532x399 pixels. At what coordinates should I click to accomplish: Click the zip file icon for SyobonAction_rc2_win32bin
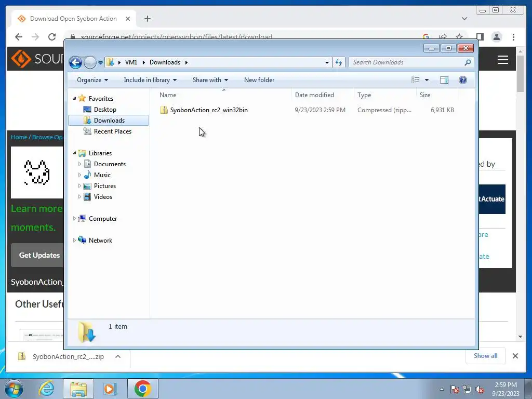click(x=164, y=110)
